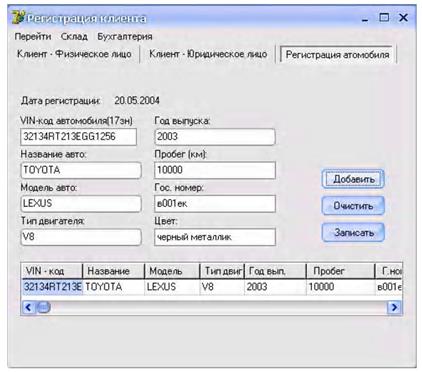
Task: Click the Пробег (км) input field
Action: pos(215,170)
